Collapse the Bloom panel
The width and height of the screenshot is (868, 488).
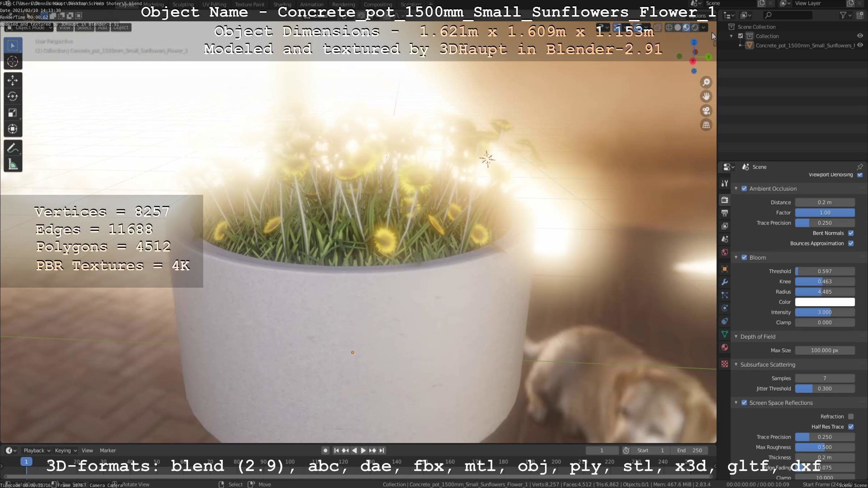[736, 257]
